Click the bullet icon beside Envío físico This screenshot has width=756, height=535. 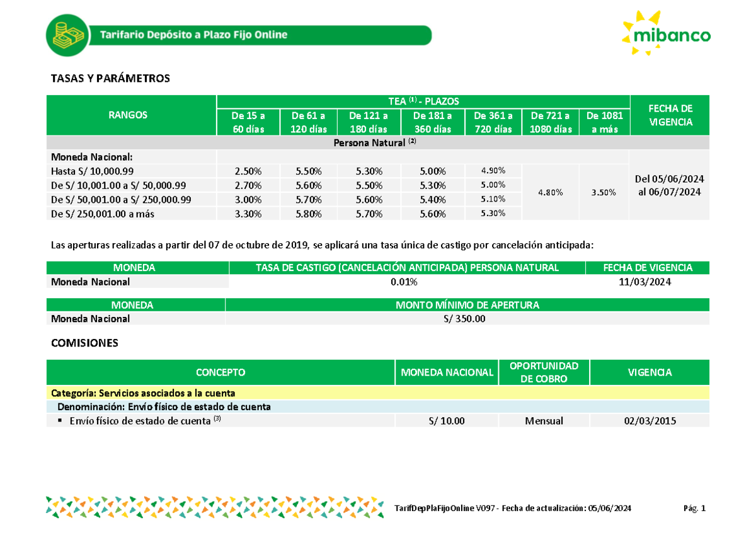click(61, 420)
